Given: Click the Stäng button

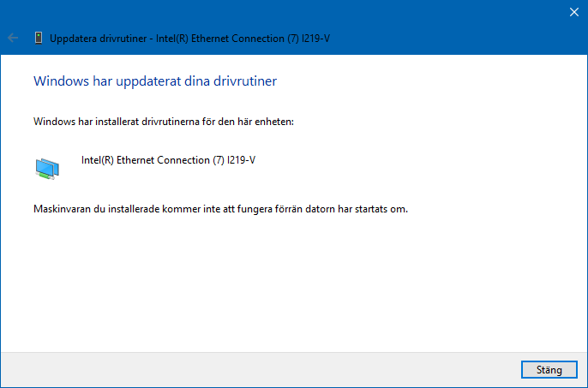Looking at the screenshot, I should [549, 370].
